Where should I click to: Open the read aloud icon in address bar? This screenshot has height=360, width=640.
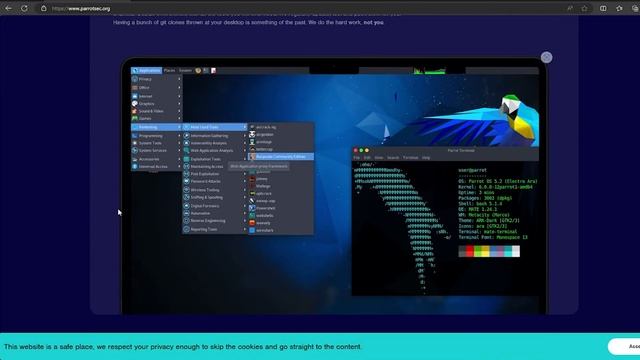(570, 8)
